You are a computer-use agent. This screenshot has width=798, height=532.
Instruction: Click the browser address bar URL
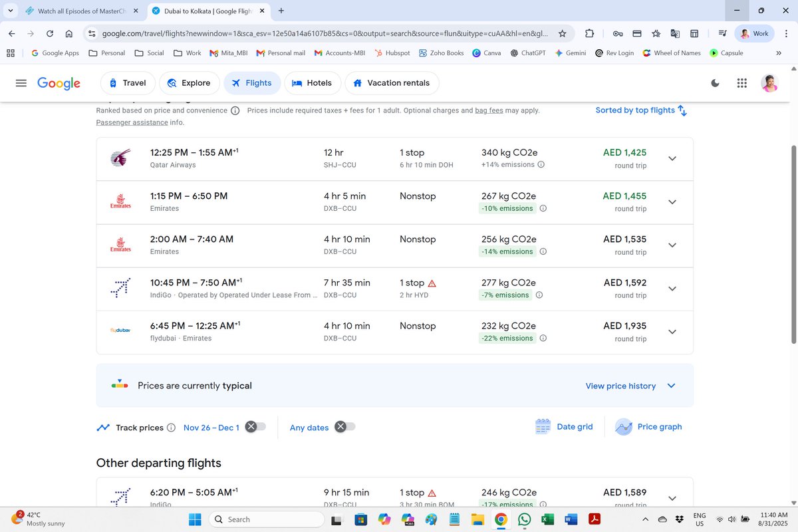[x=325, y=33]
